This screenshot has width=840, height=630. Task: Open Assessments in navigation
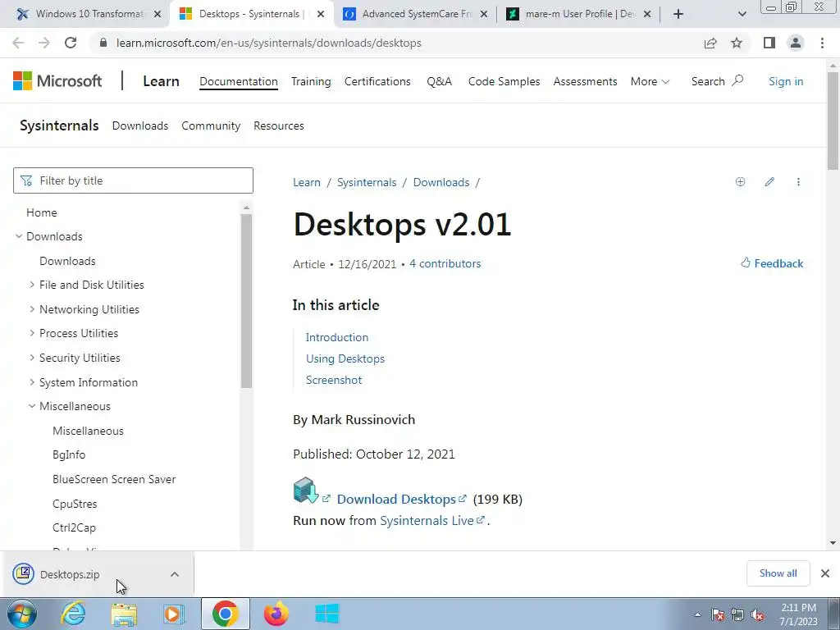pyautogui.click(x=585, y=81)
